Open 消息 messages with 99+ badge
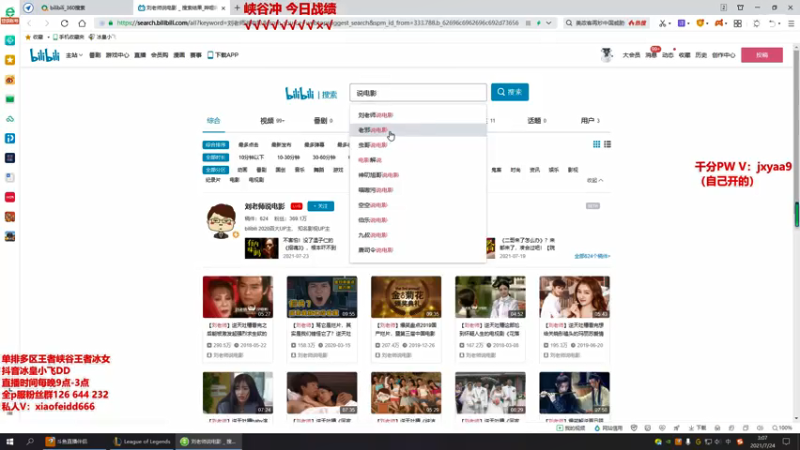This screenshot has height=450, width=800. [x=651, y=54]
